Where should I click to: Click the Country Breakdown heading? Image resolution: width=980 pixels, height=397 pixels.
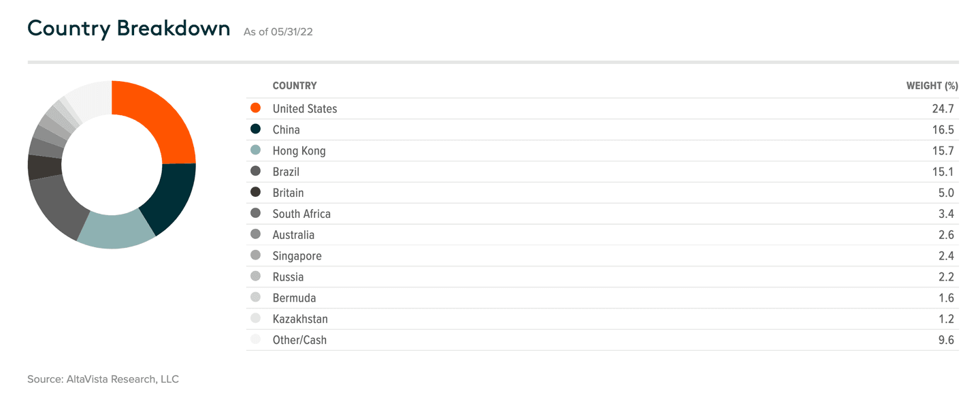[129, 29]
